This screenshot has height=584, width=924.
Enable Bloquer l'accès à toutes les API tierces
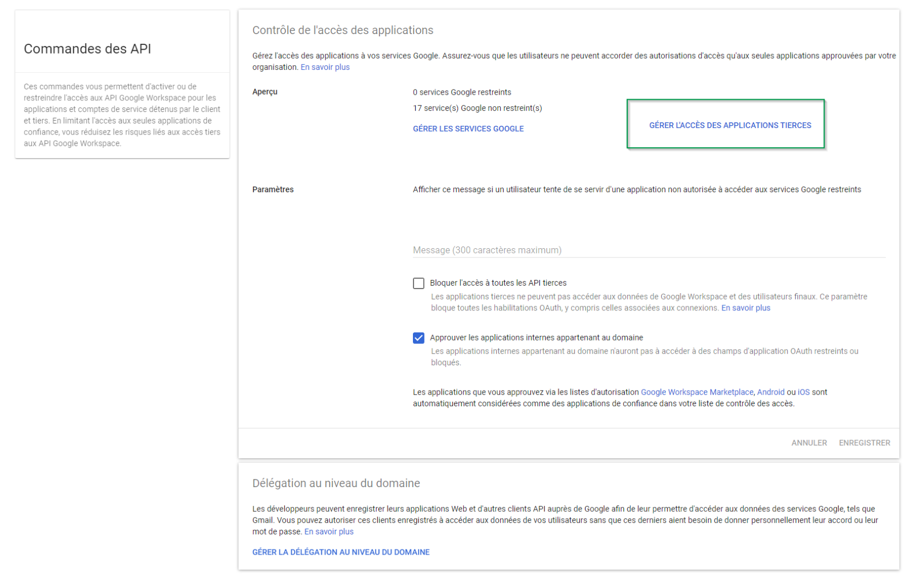point(419,283)
